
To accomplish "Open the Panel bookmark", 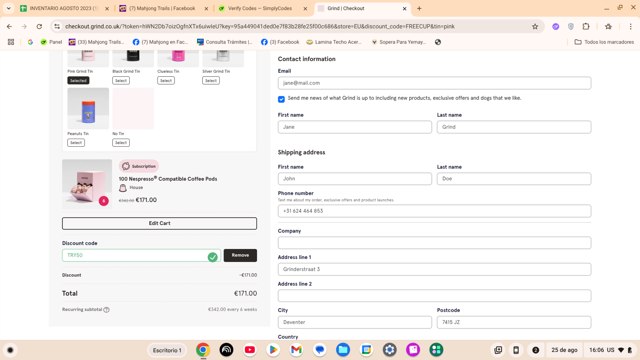I will (51, 42).
